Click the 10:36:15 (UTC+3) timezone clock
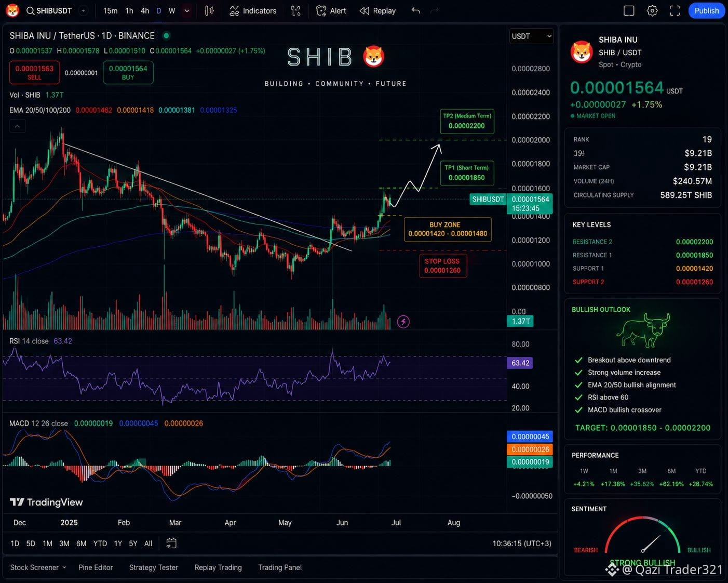The height and width of the screenshot is (583, 728). pos(522,544)
